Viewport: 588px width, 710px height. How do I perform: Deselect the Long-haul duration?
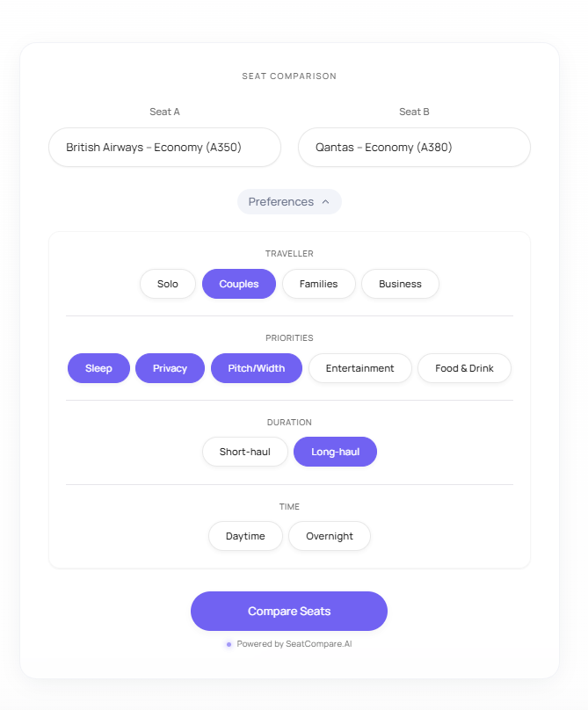tap(335, 452)
